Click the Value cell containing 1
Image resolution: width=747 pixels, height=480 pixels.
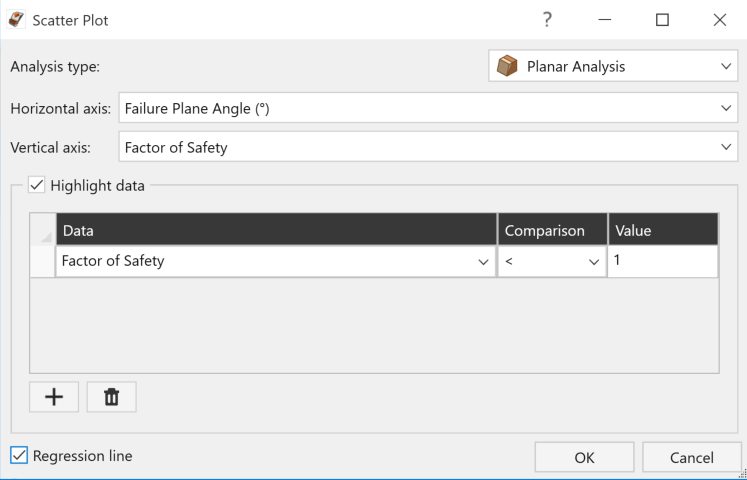(x=663, y=261)
